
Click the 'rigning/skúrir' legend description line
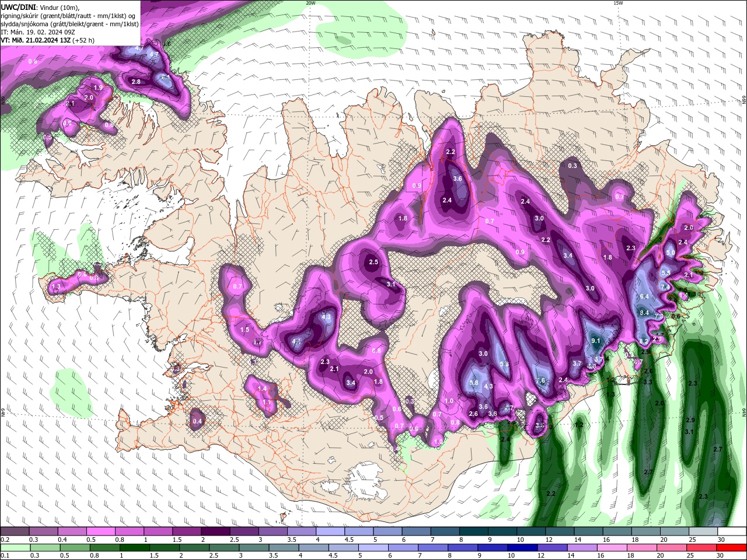[x=68, y=16]
